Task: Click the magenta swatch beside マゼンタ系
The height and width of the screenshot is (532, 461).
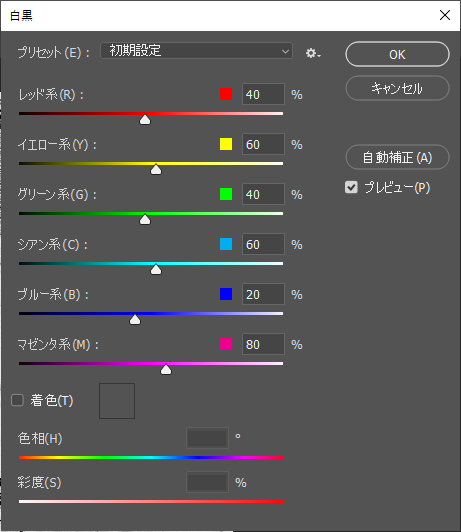Action: click(x=226, y=344)
